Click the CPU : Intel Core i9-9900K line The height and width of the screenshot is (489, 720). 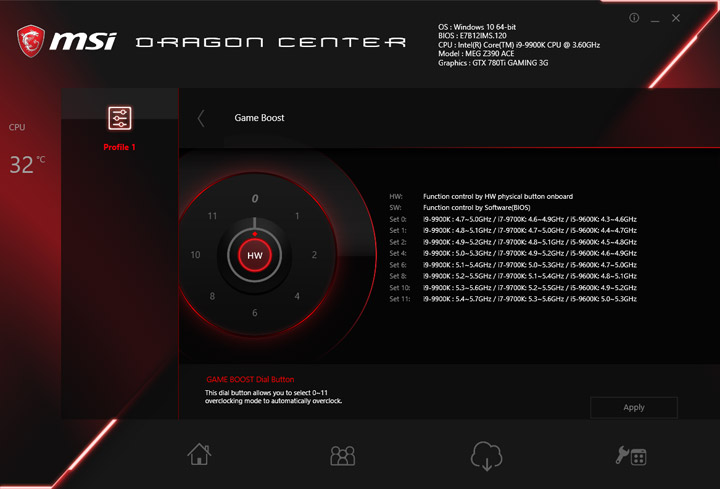(x=519, y=45)
